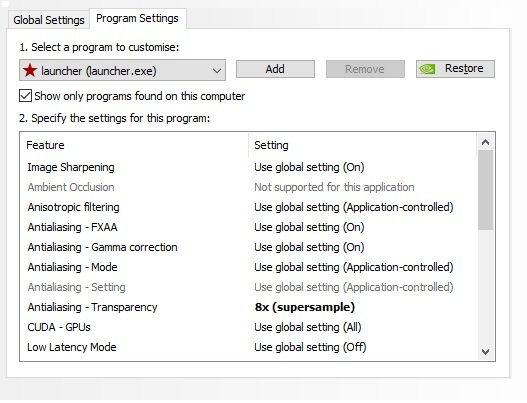Click the scroll down arrow in settings list
This screenshot has height=403, width=527.
485,352
